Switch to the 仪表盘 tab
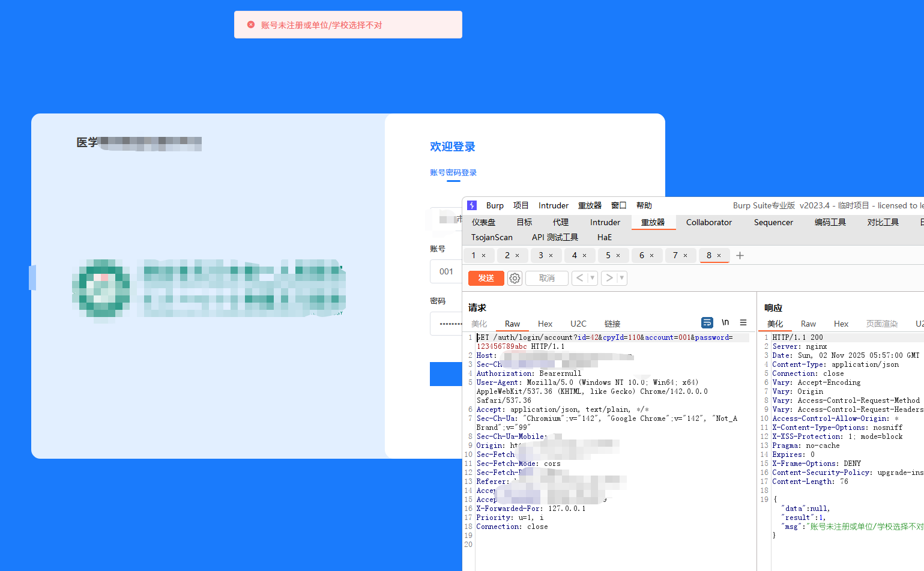 point(483,222)
